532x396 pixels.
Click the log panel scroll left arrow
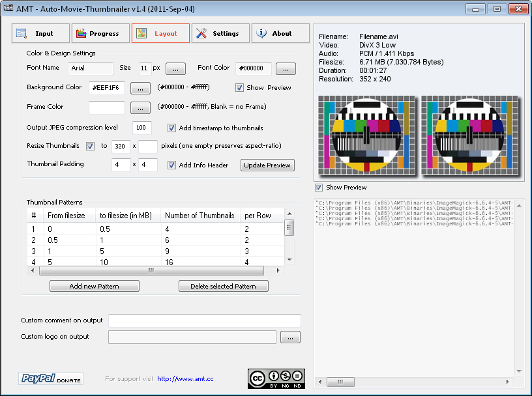[320, 382]
